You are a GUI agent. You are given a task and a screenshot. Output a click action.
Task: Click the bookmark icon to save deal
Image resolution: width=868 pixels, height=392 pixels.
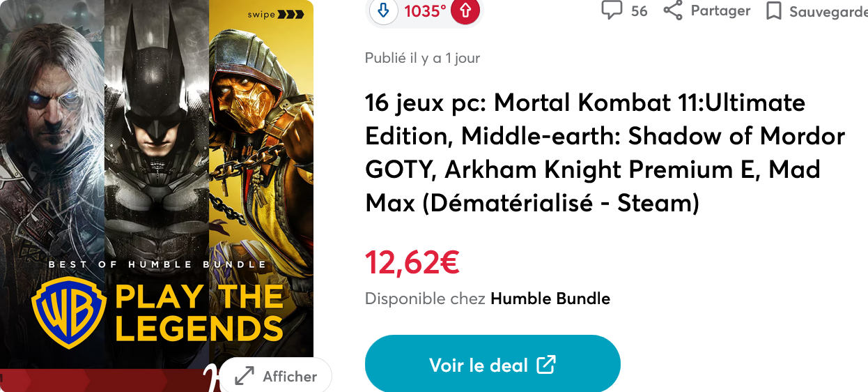tap(773, 11)
